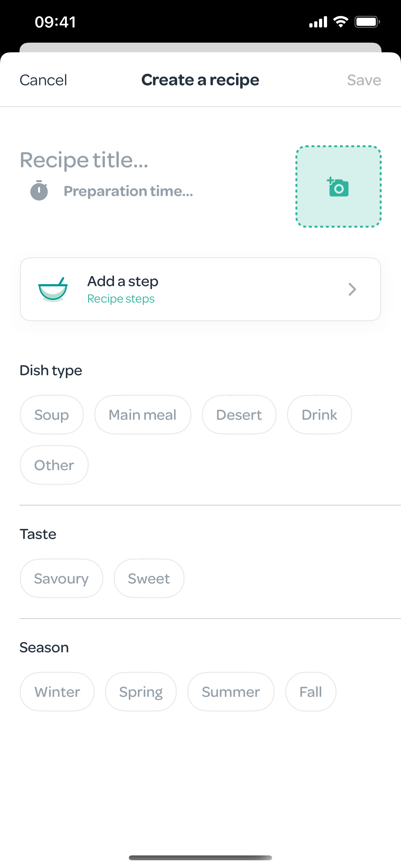
Task: Select the Soup dish type chip
Action: pyautogui.click(x=52, y=415)
